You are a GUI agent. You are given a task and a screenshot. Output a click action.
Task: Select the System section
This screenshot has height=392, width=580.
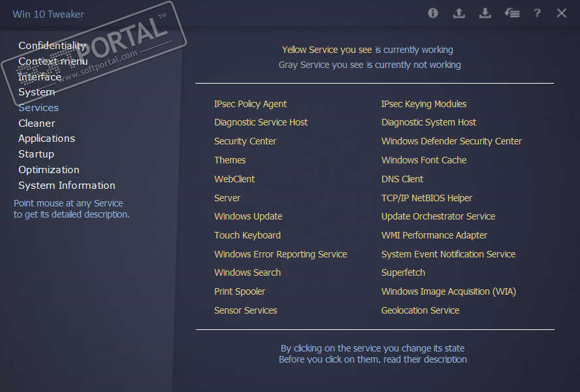tap(37, 92)
